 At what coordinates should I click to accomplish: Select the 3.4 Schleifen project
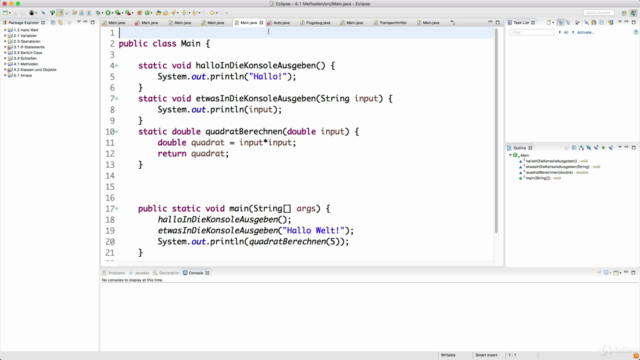click(25, 58)
